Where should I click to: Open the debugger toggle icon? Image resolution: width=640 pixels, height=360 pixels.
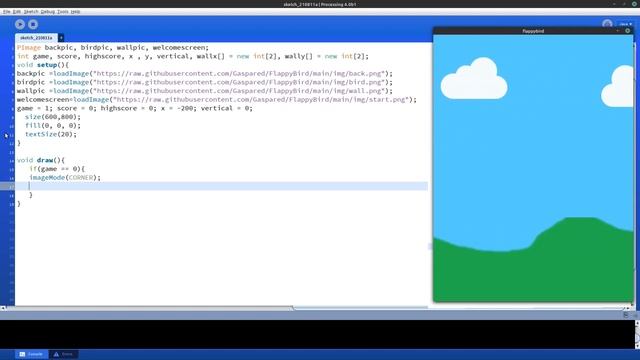click(x=607, y=24)
